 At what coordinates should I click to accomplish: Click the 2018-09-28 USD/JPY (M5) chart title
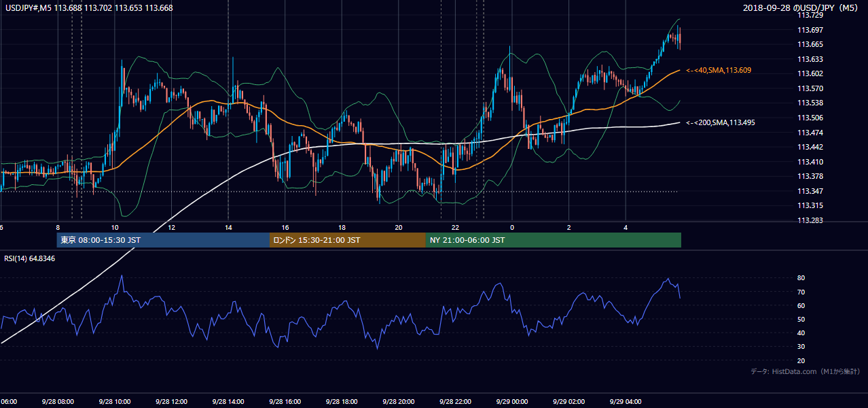[x=801, y=8]
